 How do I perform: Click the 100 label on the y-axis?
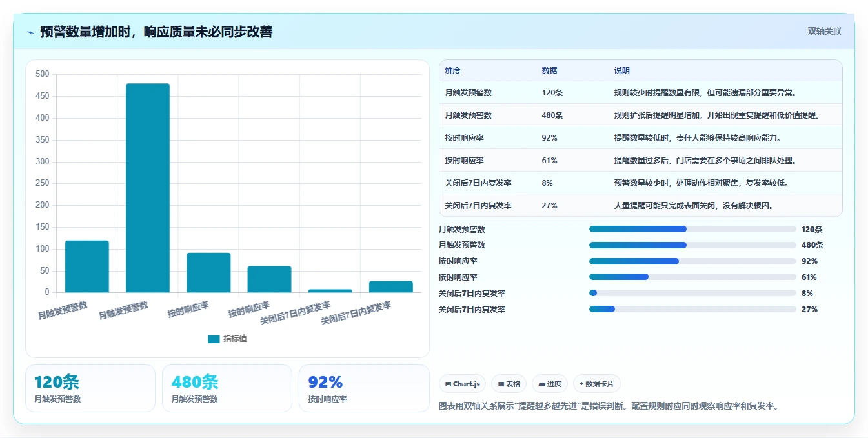[x=42, y=248]
